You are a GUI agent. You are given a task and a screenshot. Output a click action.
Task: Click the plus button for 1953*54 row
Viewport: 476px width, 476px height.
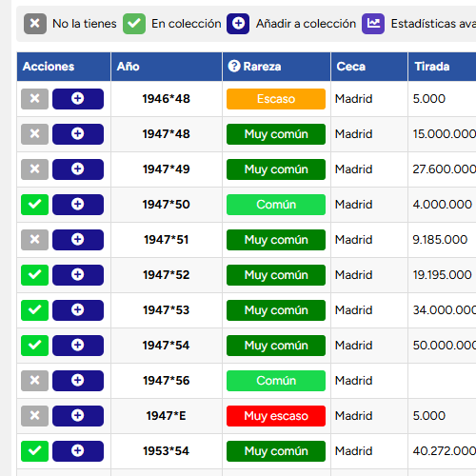(78, 451)
